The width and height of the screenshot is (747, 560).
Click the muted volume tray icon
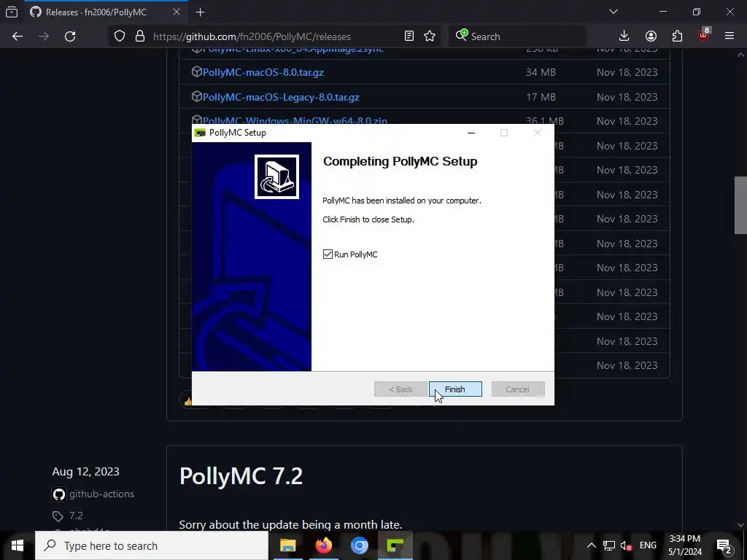point(627,545)
